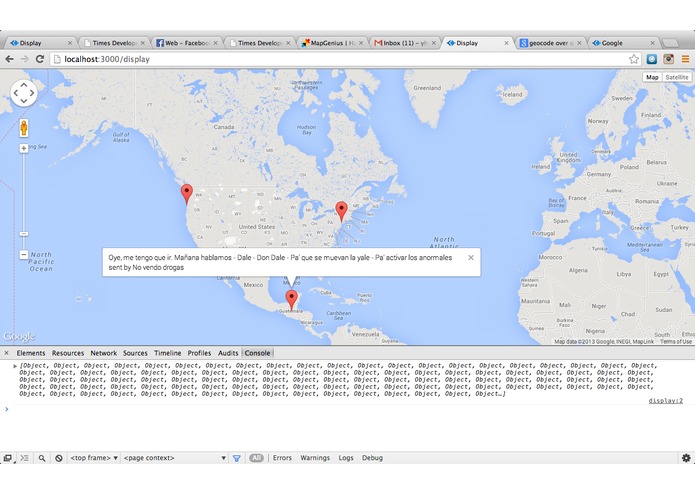Open the map Terms of Use link
This screenshot has height=494, width=695.
pos(676,342)
